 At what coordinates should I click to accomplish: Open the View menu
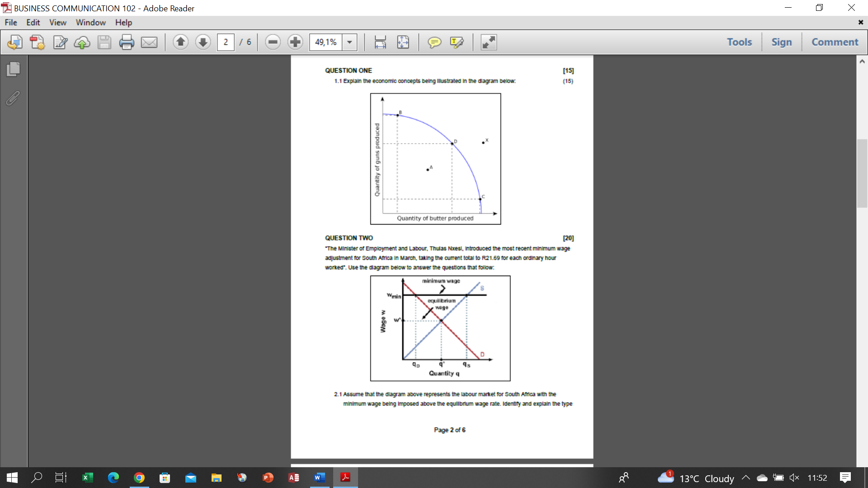tap(57, 22)
